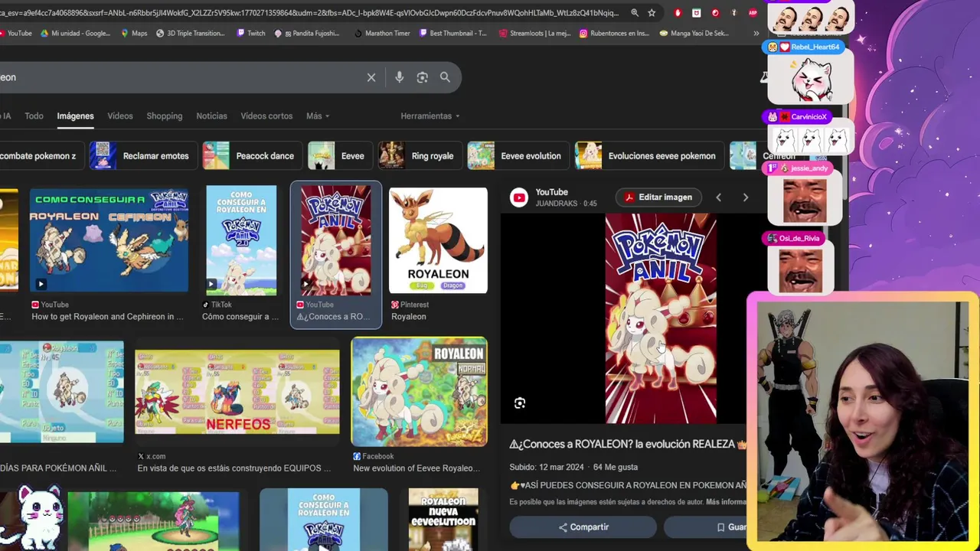Open the Más información link

726,502
